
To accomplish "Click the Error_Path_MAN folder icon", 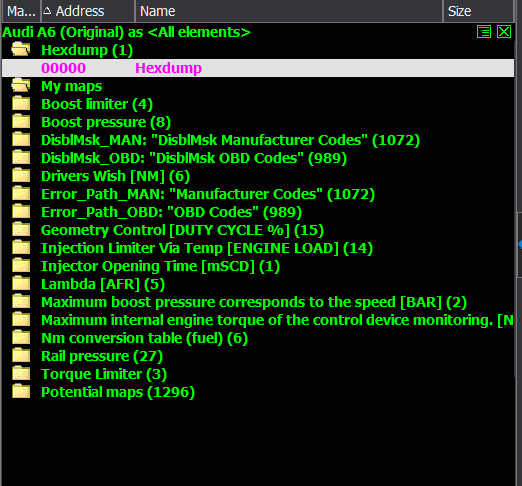I will pyautogui.click(x=21, y=194).
